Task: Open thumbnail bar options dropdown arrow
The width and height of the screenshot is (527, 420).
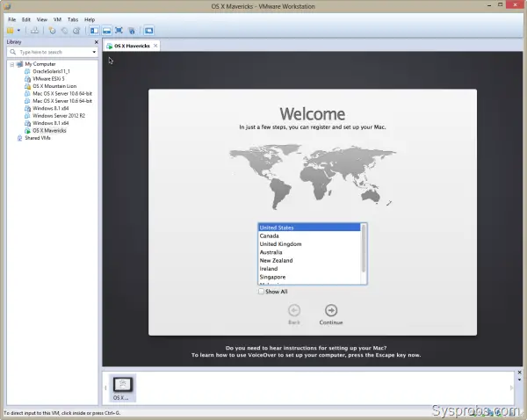Action: point(519,380)
